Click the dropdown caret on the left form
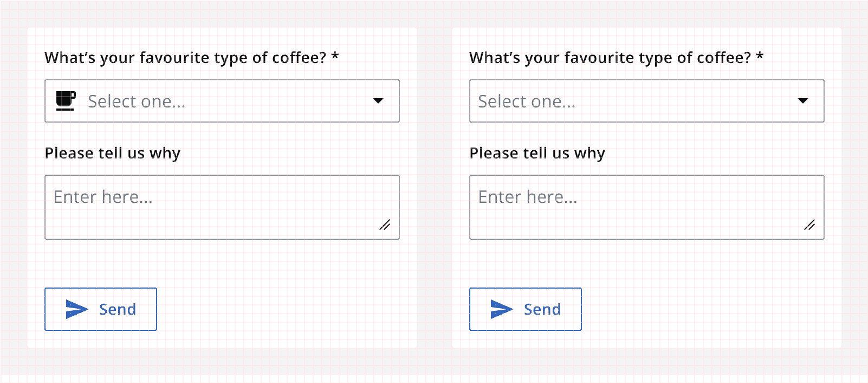This screenshot has height=383, width=868. tap(379, 101)
